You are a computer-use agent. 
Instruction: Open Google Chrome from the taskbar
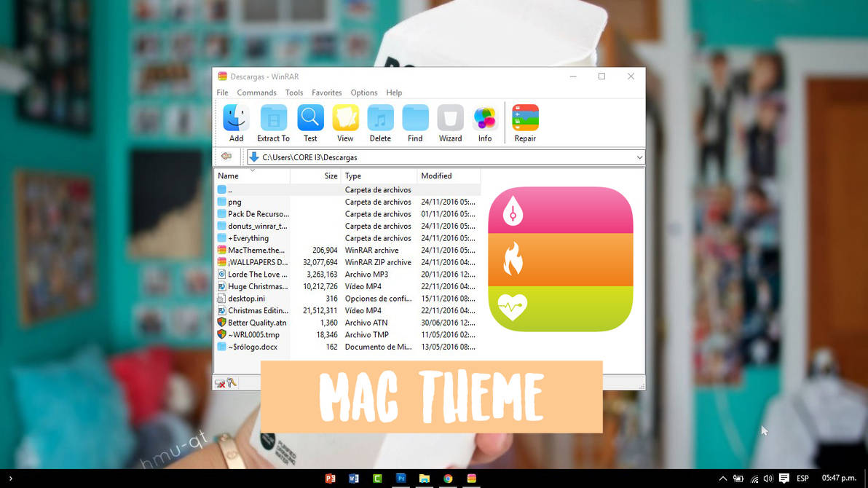click(x=448, y=479)
